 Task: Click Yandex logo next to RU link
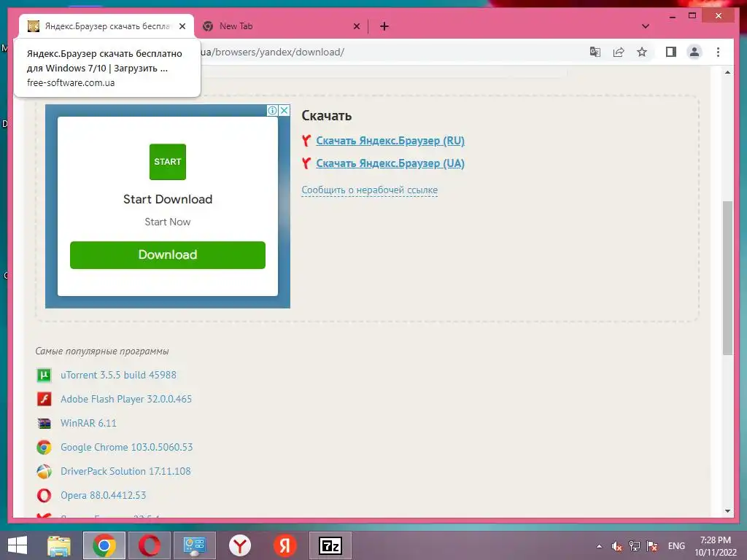coord(306,141)
